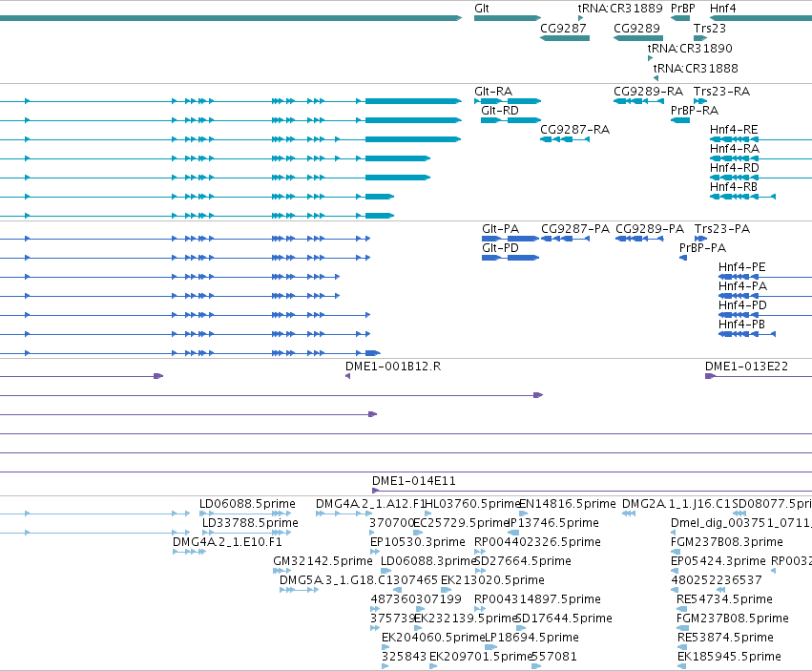This screenshot has height=671, width=812.
Task: Click the DME1-001B12.R marker
Action: tap(347, 376)
